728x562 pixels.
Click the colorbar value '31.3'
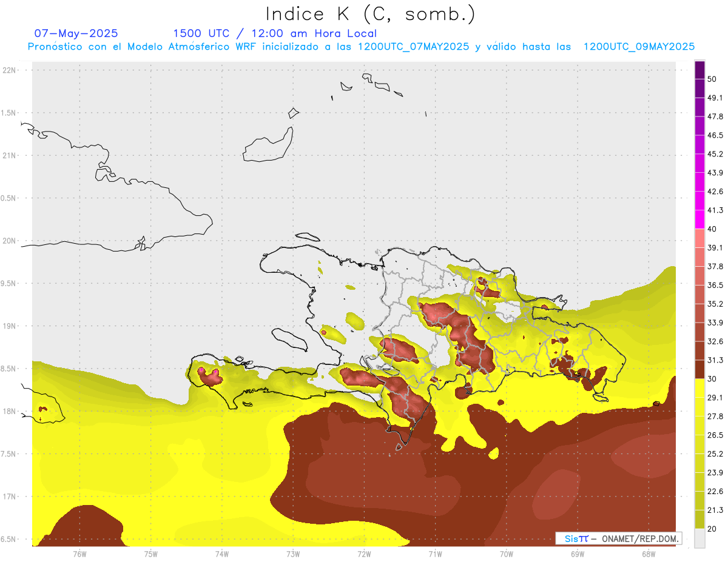pos(715,360)
